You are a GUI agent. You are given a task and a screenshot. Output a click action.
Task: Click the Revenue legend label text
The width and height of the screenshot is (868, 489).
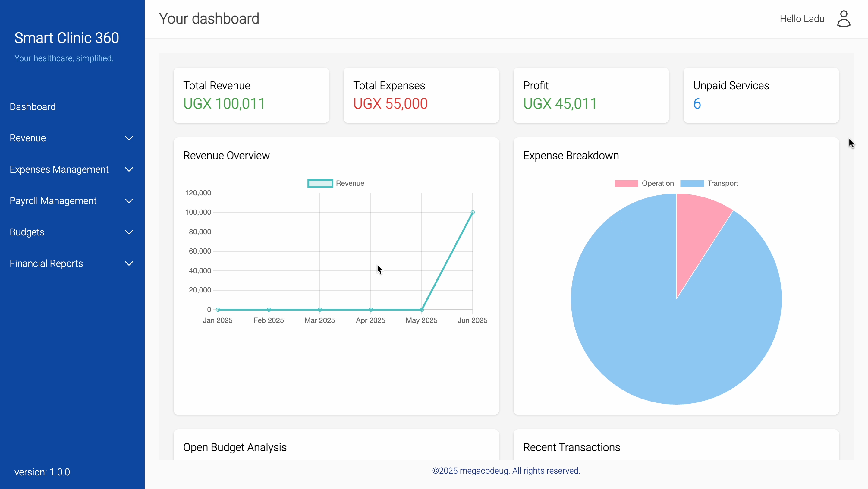point(350,183)
